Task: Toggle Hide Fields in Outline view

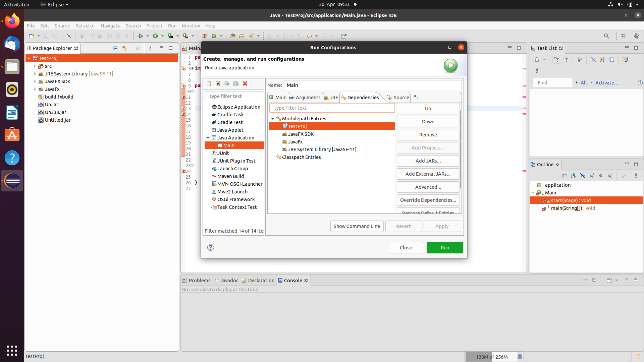Action: coord(583,176)
